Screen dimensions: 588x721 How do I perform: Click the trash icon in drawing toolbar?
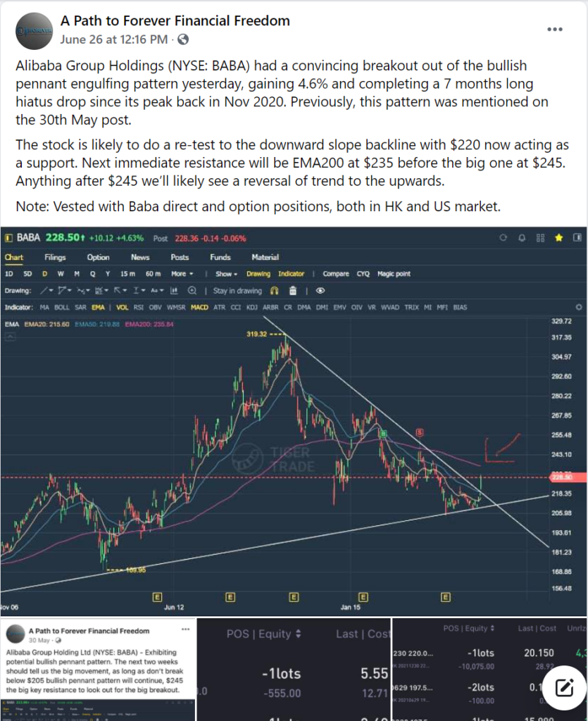click(292, 291)
